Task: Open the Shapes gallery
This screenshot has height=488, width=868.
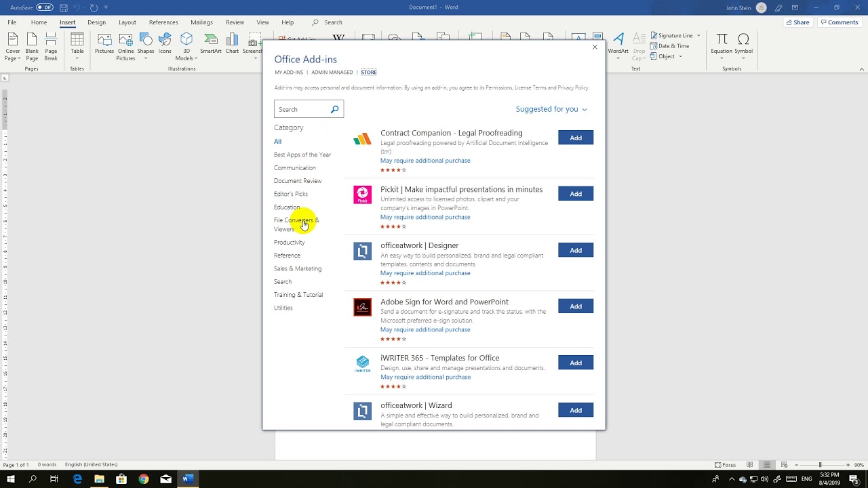Action: 146,47
